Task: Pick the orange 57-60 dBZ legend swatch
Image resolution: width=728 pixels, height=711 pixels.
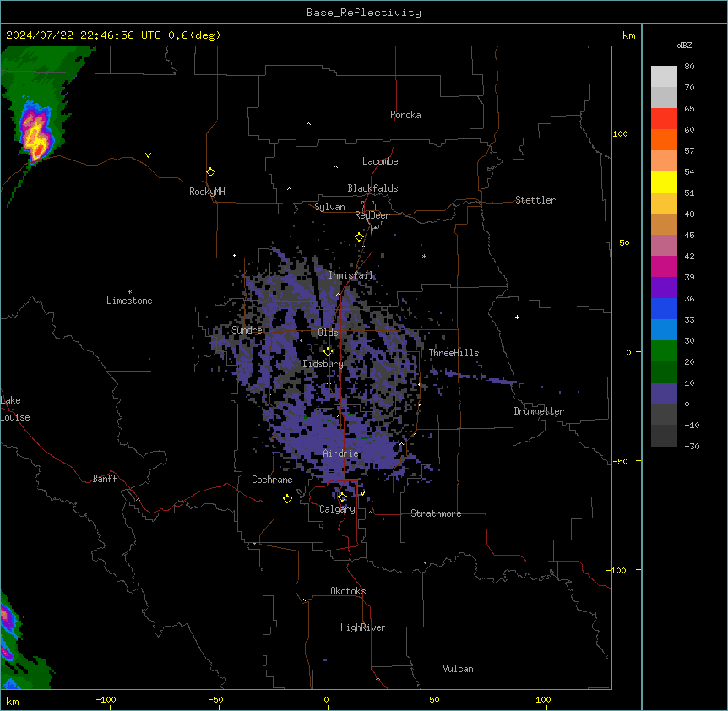Action: pyautogui.click(x=664, y=139)
